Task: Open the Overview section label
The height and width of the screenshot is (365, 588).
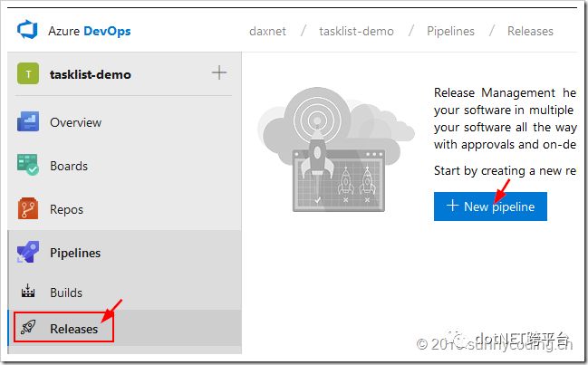Action: (x=76, y=122)
